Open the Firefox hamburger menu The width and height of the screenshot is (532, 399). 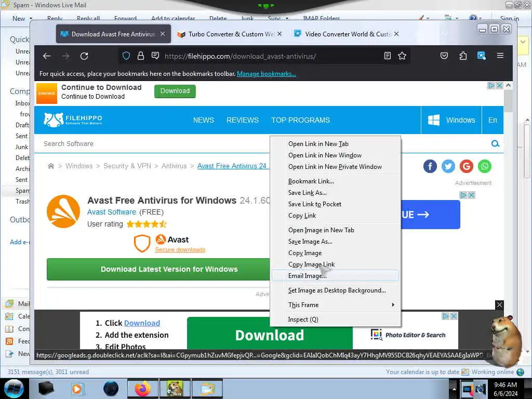500,55
